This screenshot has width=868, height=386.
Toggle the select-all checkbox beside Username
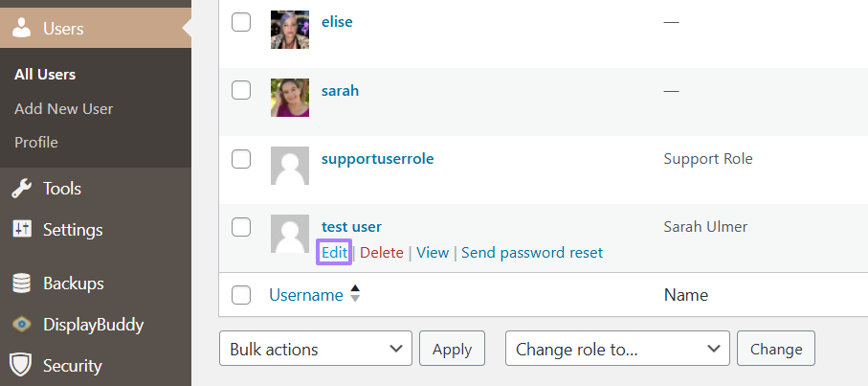pos(241,295)
